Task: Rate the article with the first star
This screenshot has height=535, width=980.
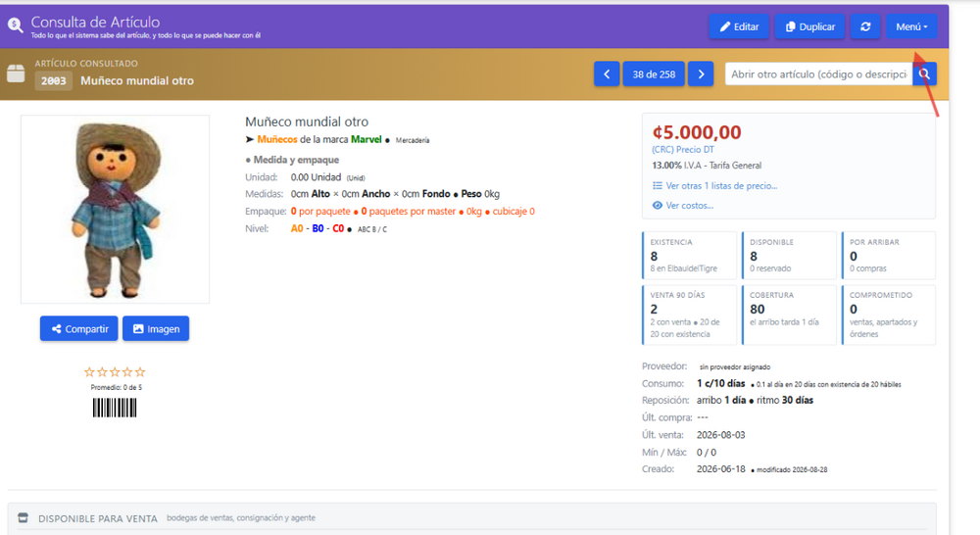Action: 89,372
